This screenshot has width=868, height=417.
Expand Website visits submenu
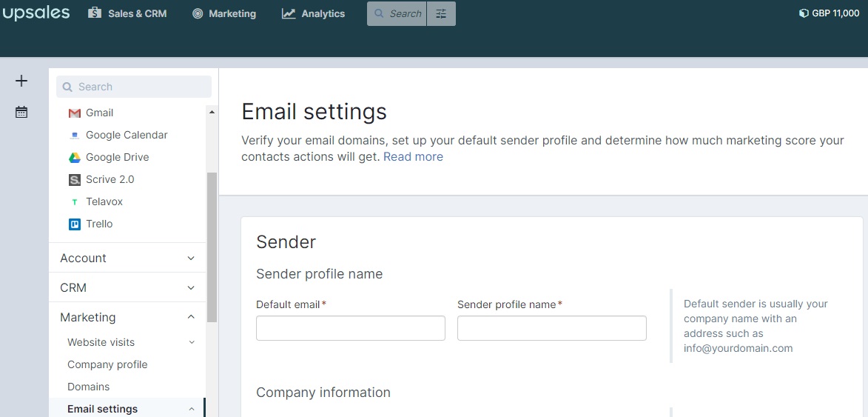point(131,342)
